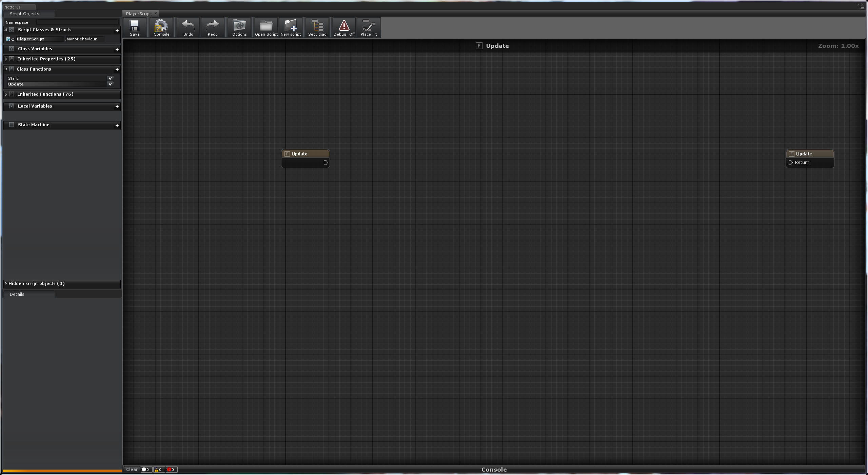Select the Save icon in the toolbar
The image size is (868, 475).
(x=134, y=27)
